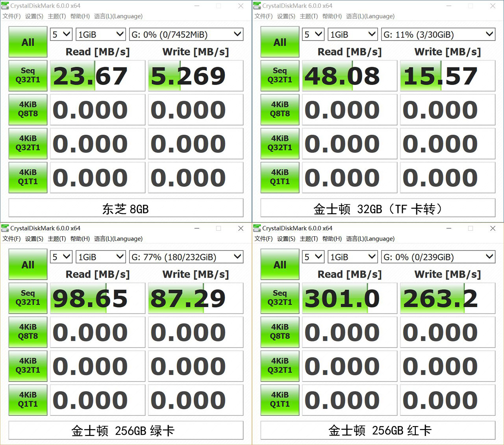Click CrystalDiskMark title icon in 金士顿 32GB window
The height and width of the screenshot is (445, 504).
tap(257, 6)
